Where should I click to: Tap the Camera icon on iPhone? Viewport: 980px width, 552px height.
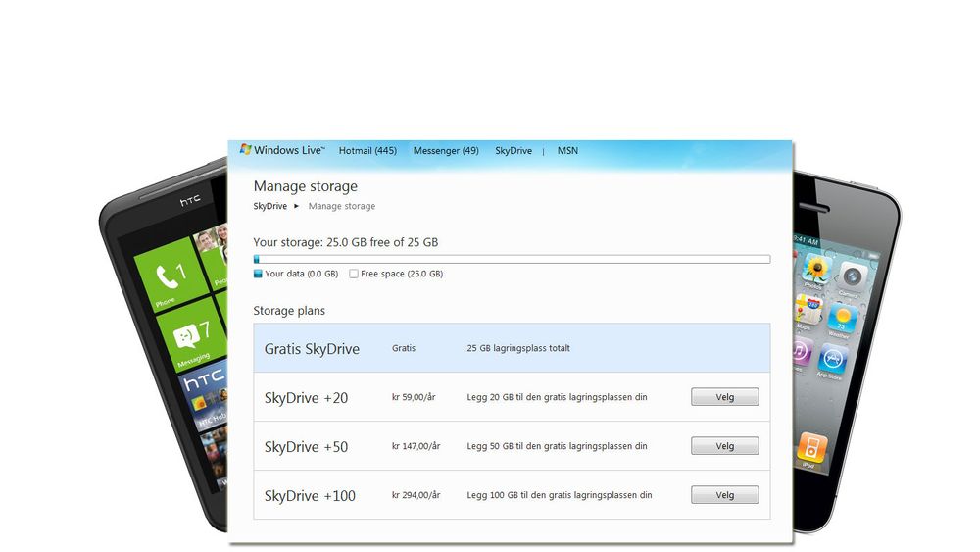[x=851, y=276]
